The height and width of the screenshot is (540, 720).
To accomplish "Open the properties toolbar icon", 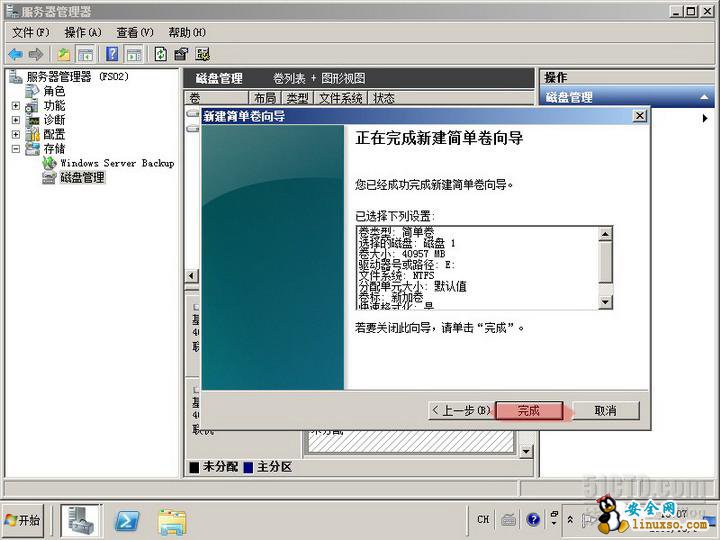I will coord(181,54).
